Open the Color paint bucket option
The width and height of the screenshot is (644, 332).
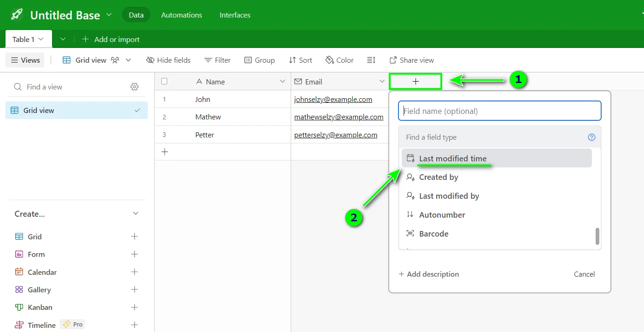click(339, 60)
